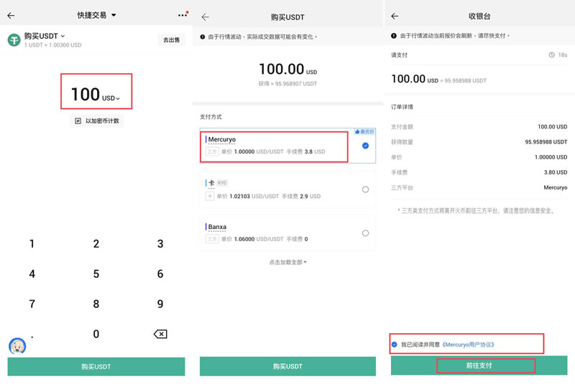Select the 卡 KYC payment radio button

click(x=365, y=190)
